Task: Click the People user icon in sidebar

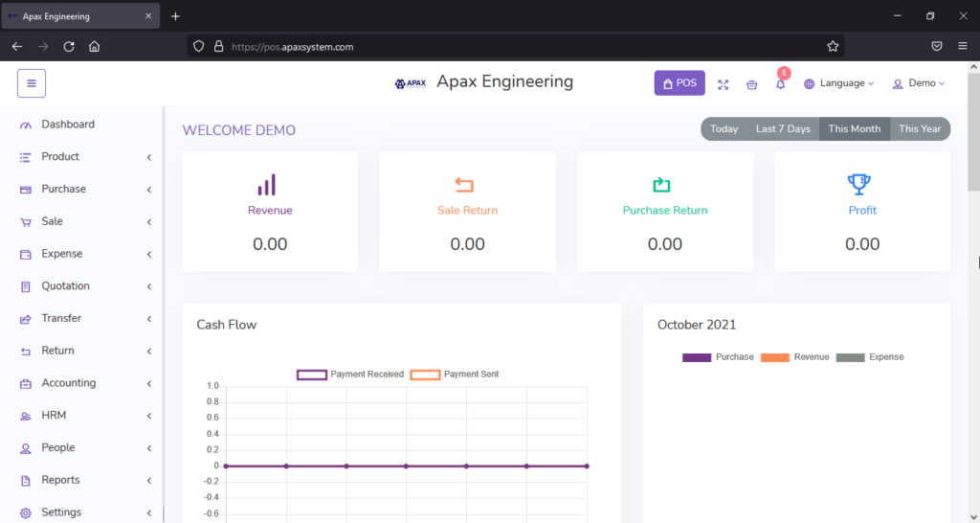Action: pyautogui.click(x=26, y=448)
